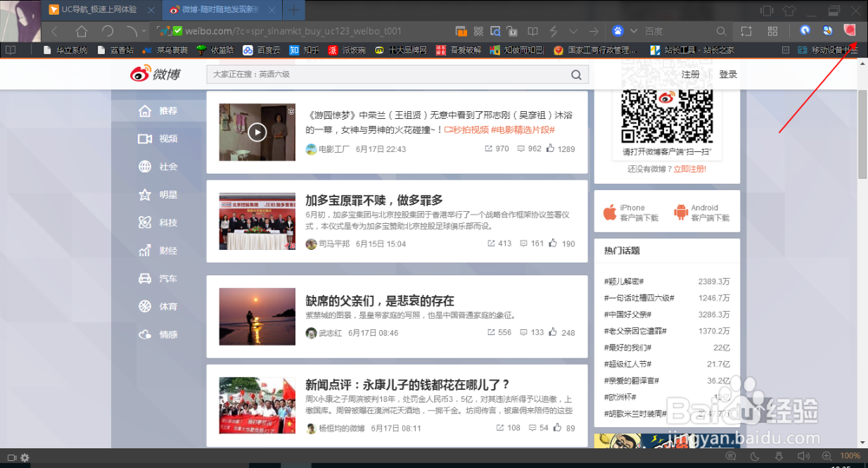Open the 加多宝原罪不赎 article title
Screen dimensions: 868x468
click(373, 200)
